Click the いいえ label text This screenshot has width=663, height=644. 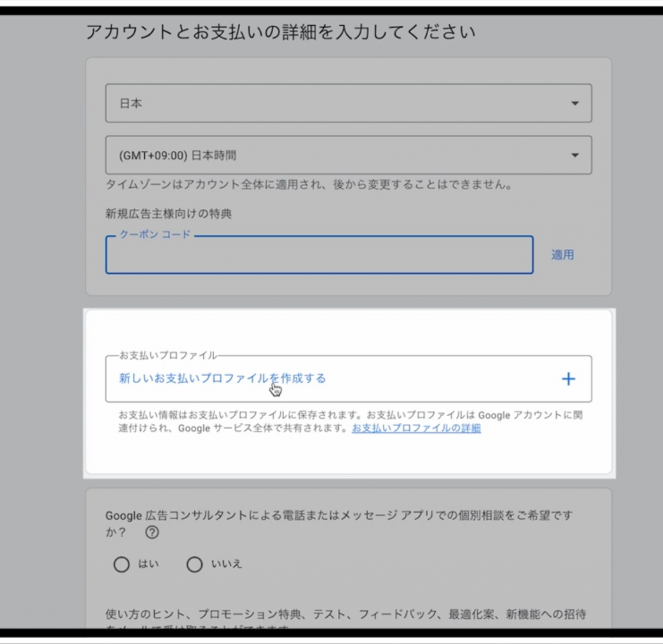tap(226, 564)
